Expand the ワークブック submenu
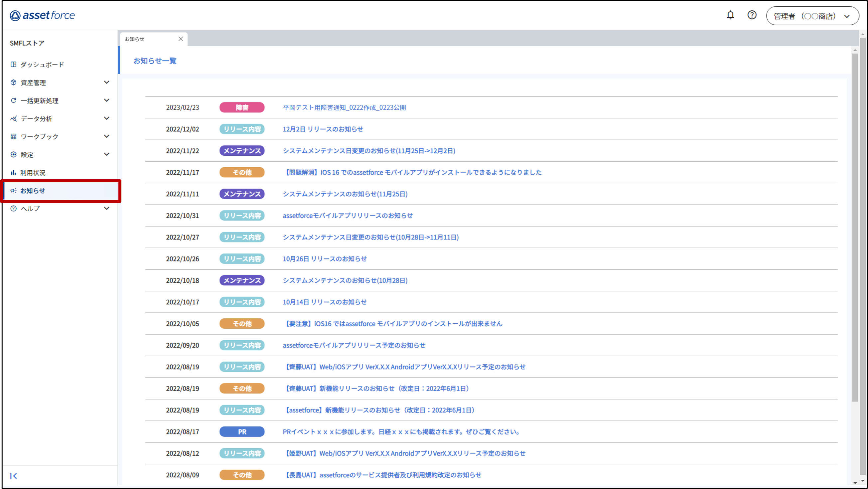868x489 pixels. (x=106, y=136)
